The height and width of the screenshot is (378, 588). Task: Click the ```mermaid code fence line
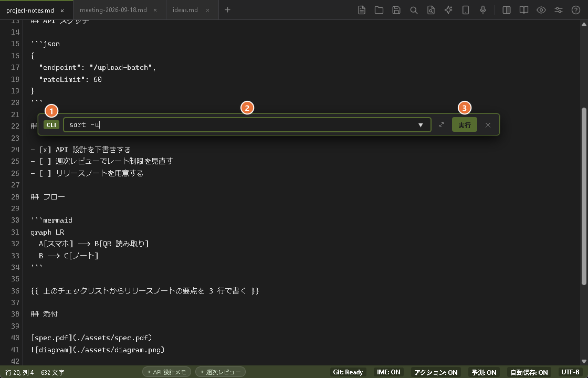tap(52, 220)
